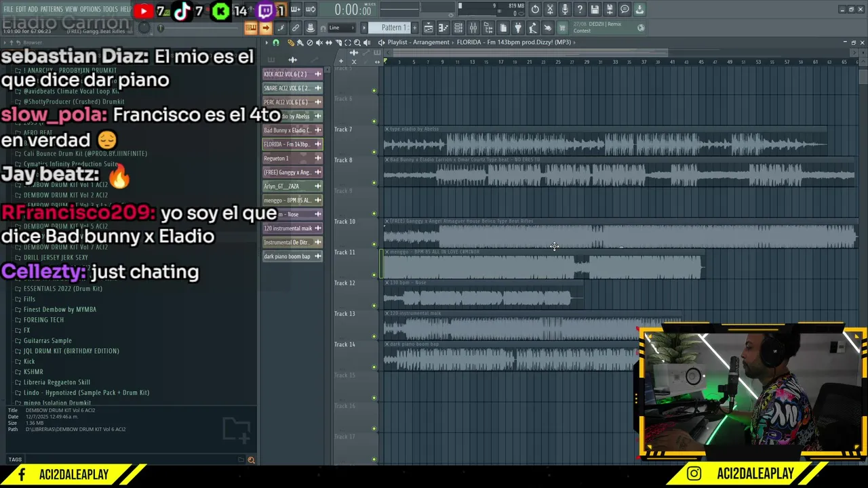
Task: Mute Track 14 with its green switch
Action: coord(374,367)
